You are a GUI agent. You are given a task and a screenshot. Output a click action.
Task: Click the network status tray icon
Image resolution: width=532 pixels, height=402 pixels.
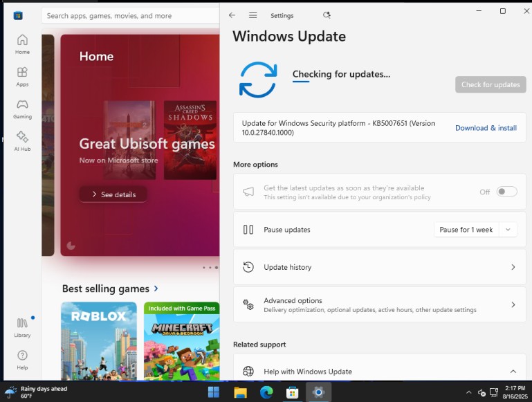[481, 393]
